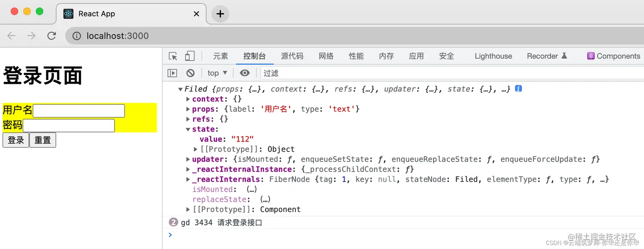The image size is (644, 249).
Task: Click the repeat count badge 2
Action: [173, 222]
